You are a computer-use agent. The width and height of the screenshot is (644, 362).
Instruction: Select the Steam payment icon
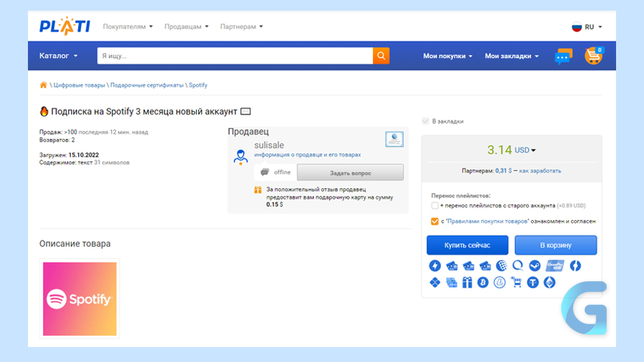(535, 266)
